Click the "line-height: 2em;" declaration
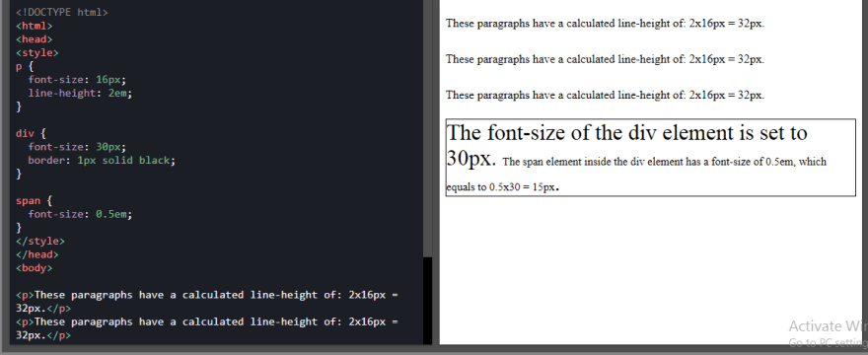Screen dimensions: 868x355 tap(80, 93)
